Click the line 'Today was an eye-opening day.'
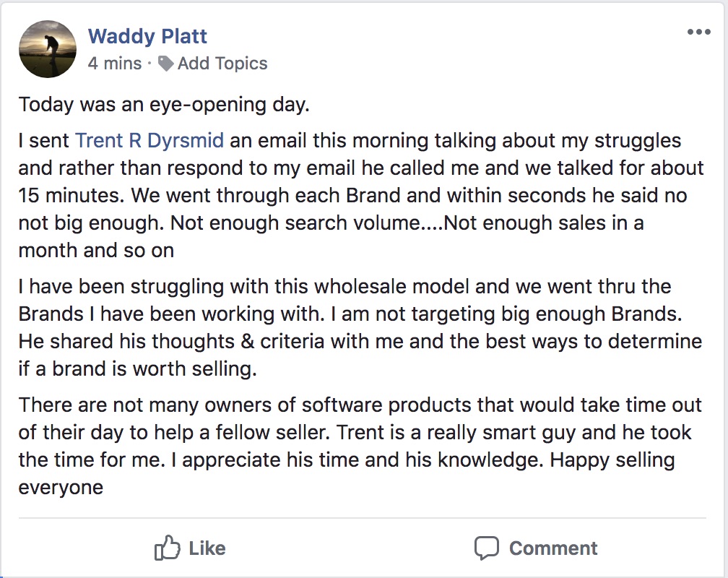The height and width of the screenshot is (578, 728). 164,105
